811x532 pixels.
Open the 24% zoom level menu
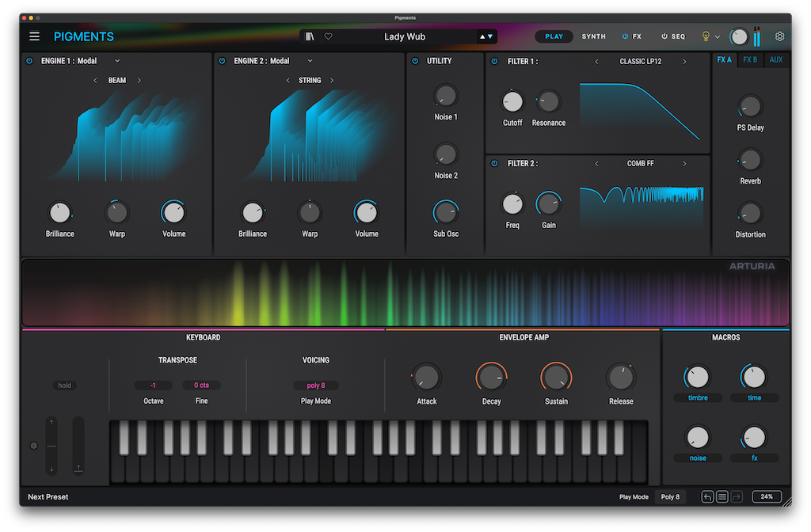click(767, 496)
